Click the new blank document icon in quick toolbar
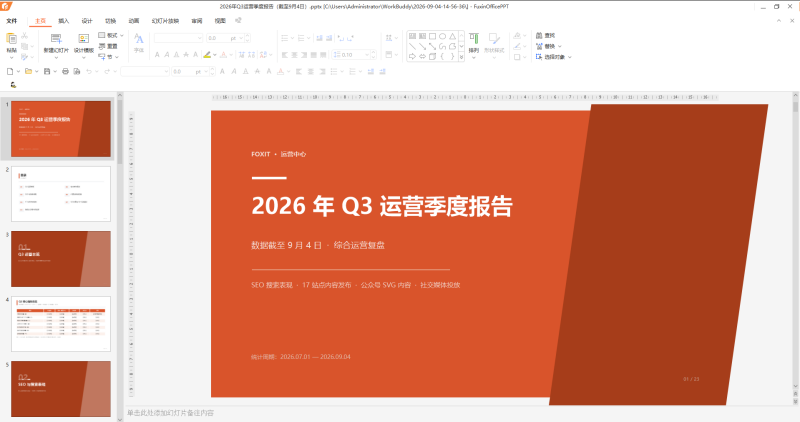800x422 pixels. 10,71
